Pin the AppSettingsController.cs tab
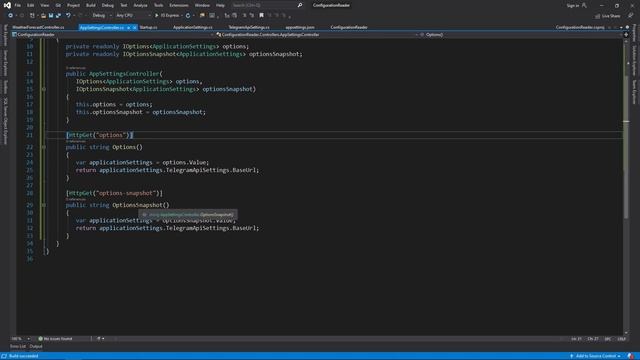Viewport: 640px width, 360px height. 128,27
